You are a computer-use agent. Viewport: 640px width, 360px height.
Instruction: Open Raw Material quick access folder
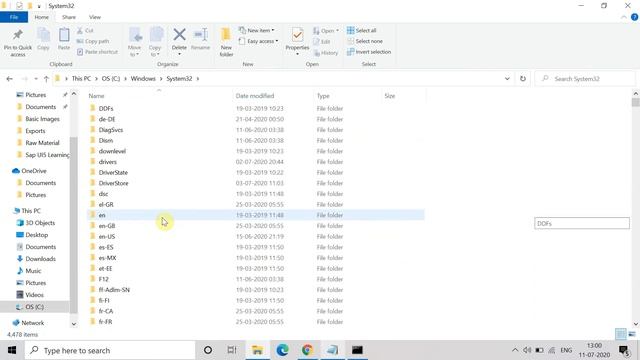click(x=42, y=143)
